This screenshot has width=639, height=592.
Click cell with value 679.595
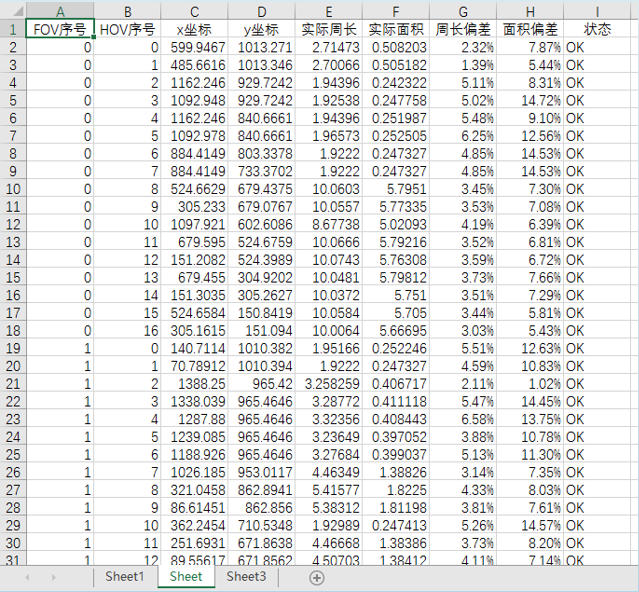[194, 242]
